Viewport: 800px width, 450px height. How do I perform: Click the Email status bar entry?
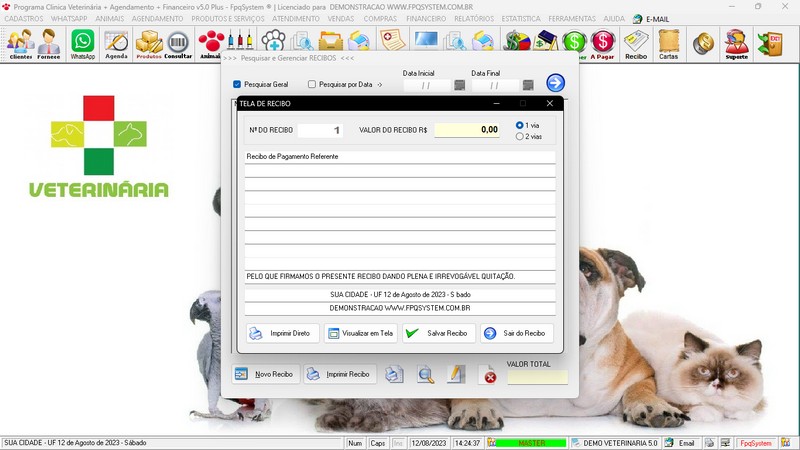click(681, 443)
